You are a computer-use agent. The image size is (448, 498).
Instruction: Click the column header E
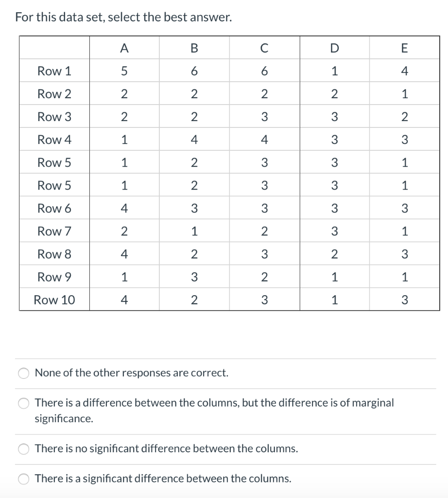pos(404,47)
